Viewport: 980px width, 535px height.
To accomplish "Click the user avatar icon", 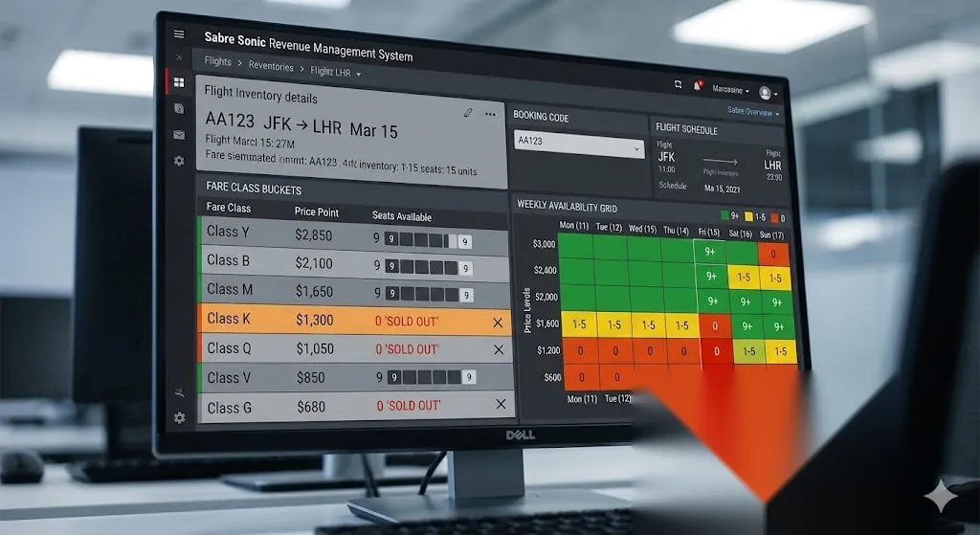I will [x=765, y=93].
